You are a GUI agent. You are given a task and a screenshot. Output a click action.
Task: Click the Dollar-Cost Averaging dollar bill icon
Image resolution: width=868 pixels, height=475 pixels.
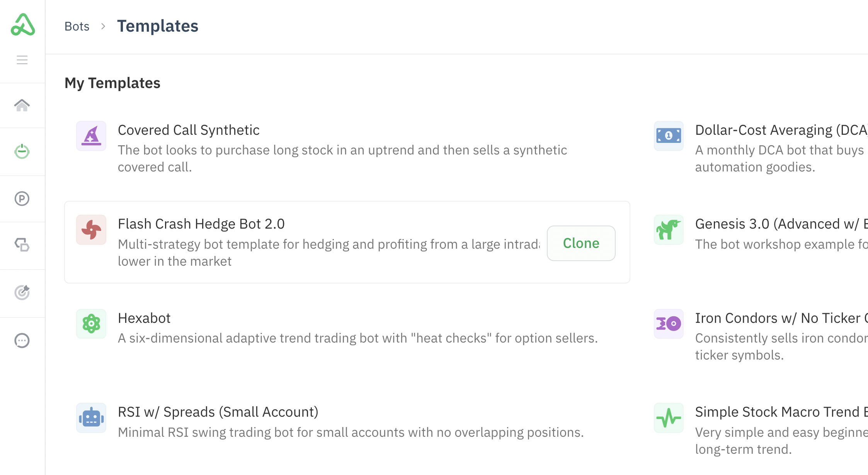point(669,136)
